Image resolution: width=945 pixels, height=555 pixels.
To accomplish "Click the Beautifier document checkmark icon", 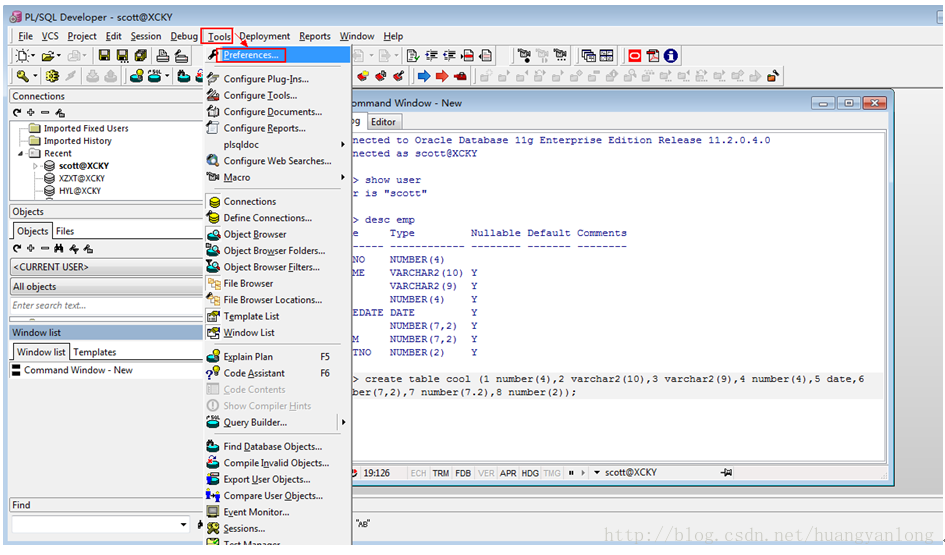I will coord(413,56).
